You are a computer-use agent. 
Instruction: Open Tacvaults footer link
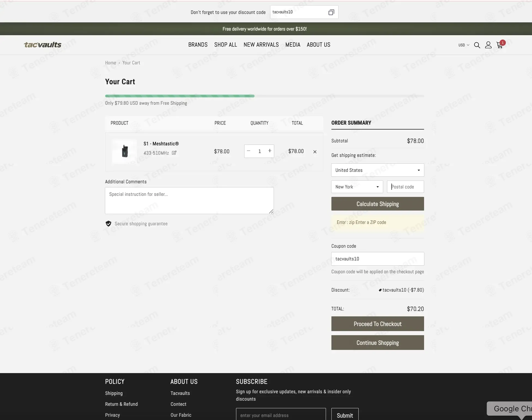tap(180, 393)
